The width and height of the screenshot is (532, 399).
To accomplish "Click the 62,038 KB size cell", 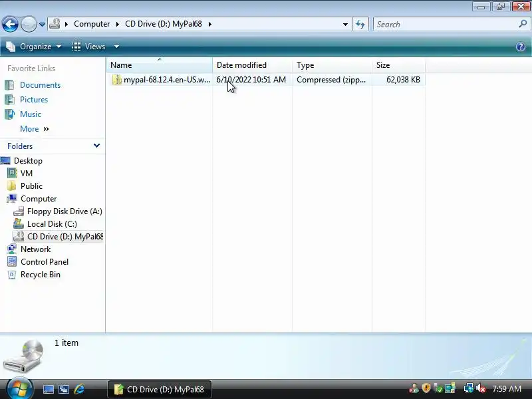I will 403,80.
